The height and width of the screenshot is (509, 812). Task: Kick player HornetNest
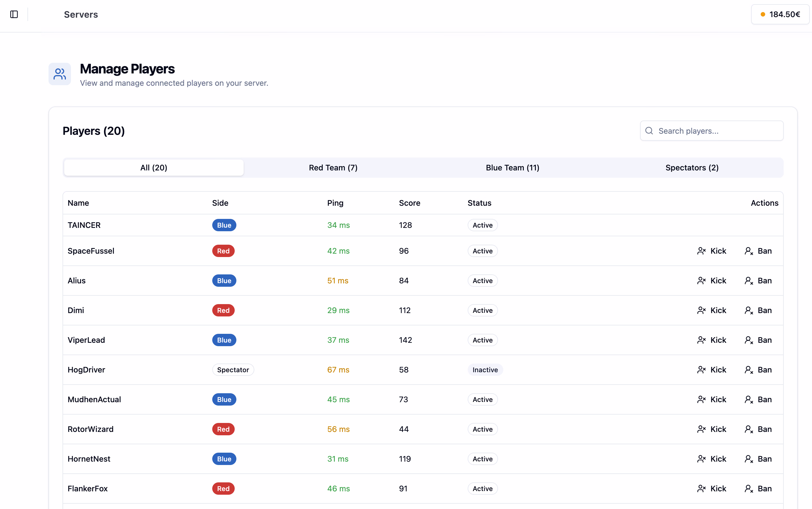[712, 459]
